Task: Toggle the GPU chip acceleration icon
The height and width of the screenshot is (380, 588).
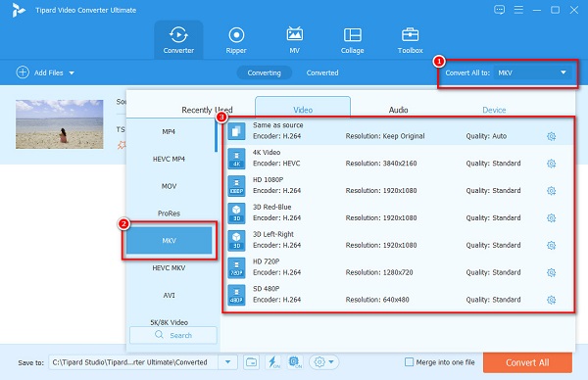Action: (295, 362)
